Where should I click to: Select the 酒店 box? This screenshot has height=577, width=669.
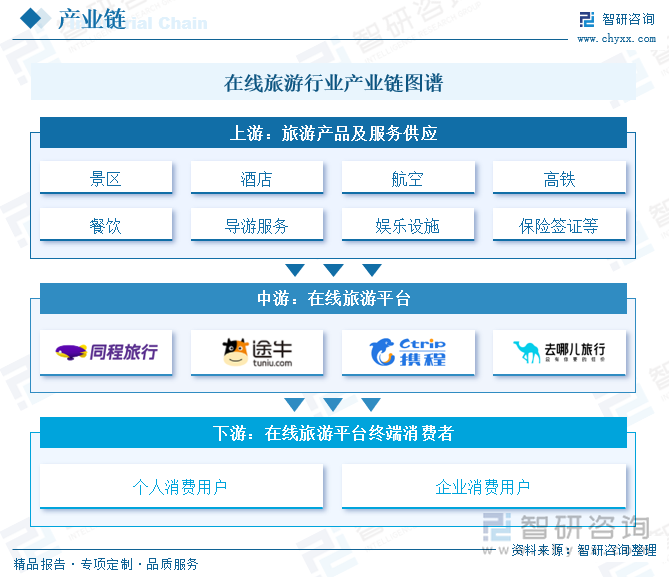[257, 178]
